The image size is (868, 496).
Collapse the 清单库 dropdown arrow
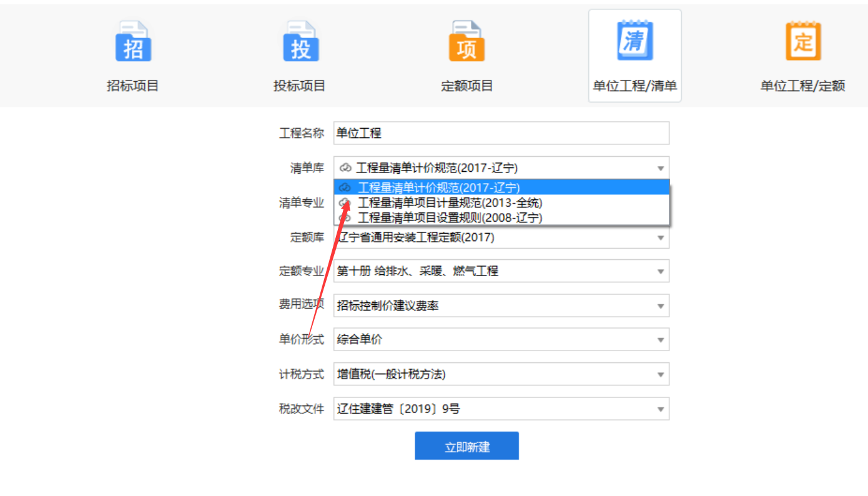click(661, 168)
